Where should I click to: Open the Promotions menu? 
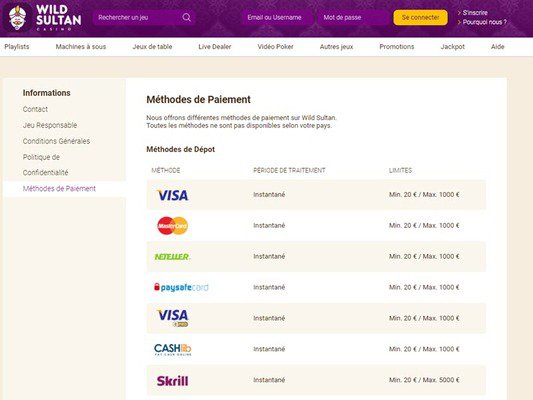coord(397,47)
